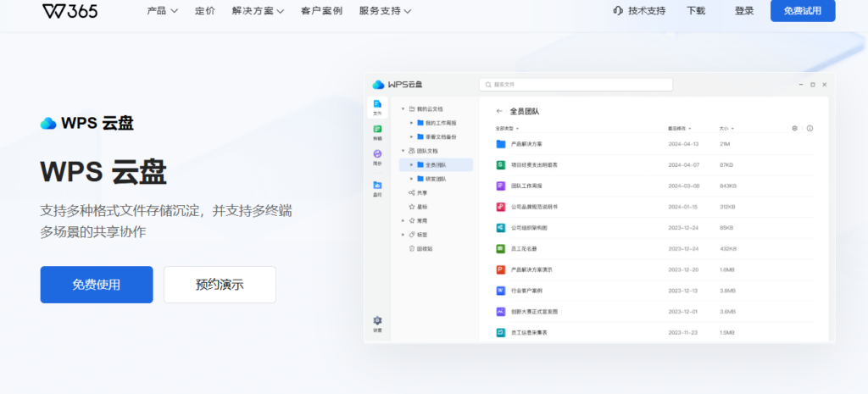This screenshot has width=868, height=394.
Task: Click the green spreadsheet icon of 项目经费支出明细表
Action: tap(501, 165)
